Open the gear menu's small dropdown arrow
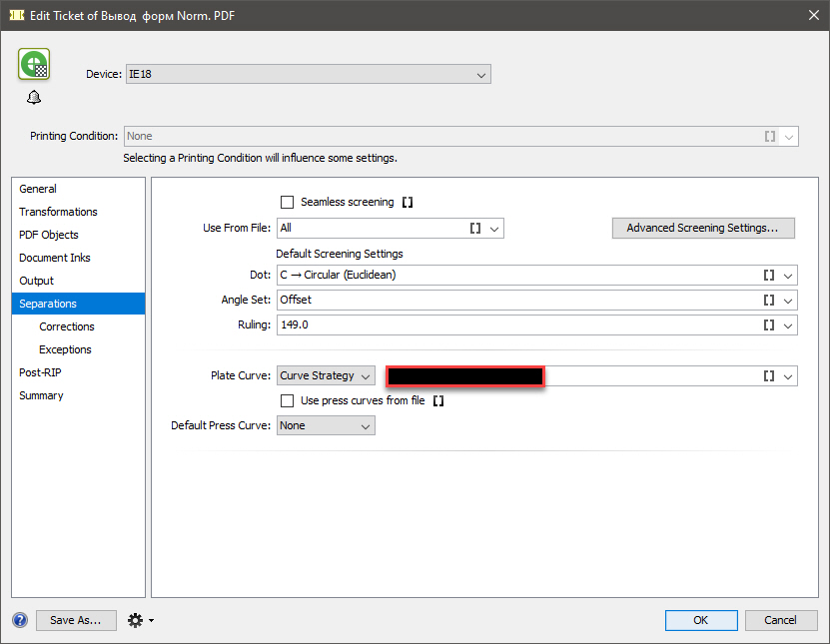The width and height of the screenshot is (830, 644). click(152, 620)
